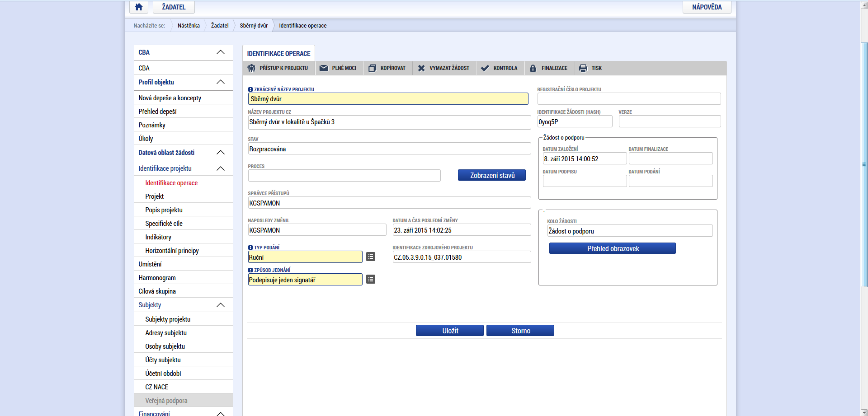The height and width of the screenshot is (416, 868).
Task: Go to Sběrný dvůr breadcrumb
Action: [x=254, y=26]
